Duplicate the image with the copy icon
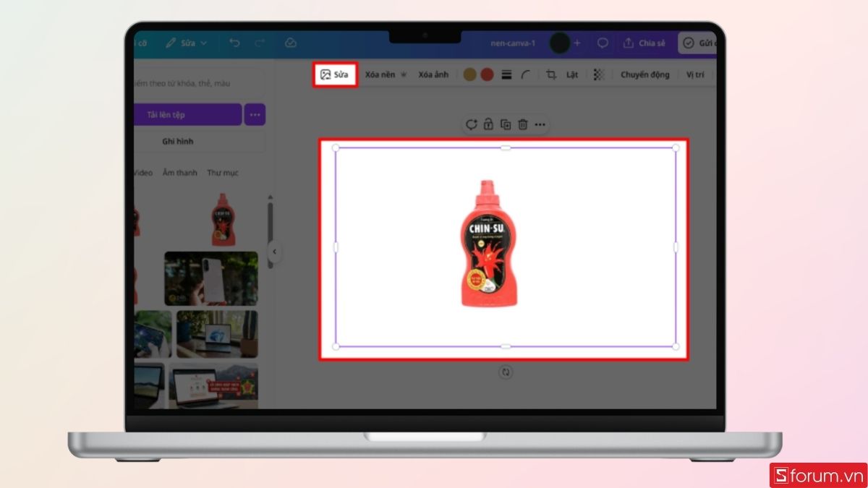This screenshot has width=868, height=488. coord(506,124)
